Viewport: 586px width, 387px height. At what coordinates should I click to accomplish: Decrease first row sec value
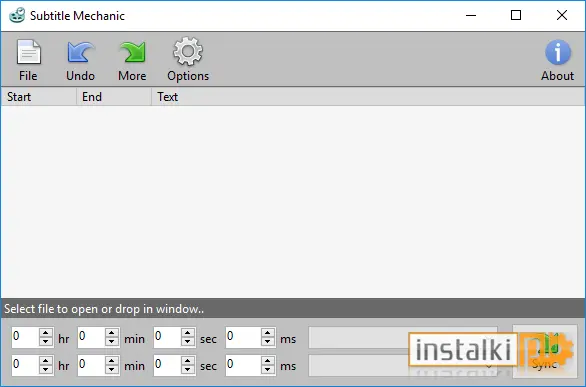pyautogui.click(x=188, y=342)
